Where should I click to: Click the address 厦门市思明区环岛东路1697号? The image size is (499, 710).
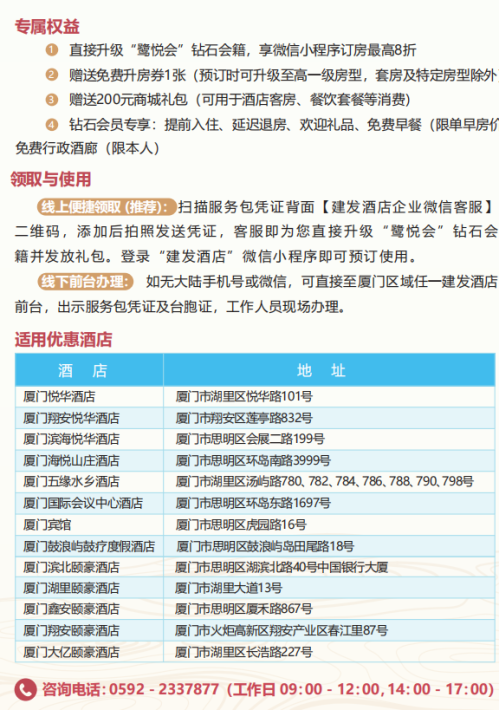coord(253,503)
